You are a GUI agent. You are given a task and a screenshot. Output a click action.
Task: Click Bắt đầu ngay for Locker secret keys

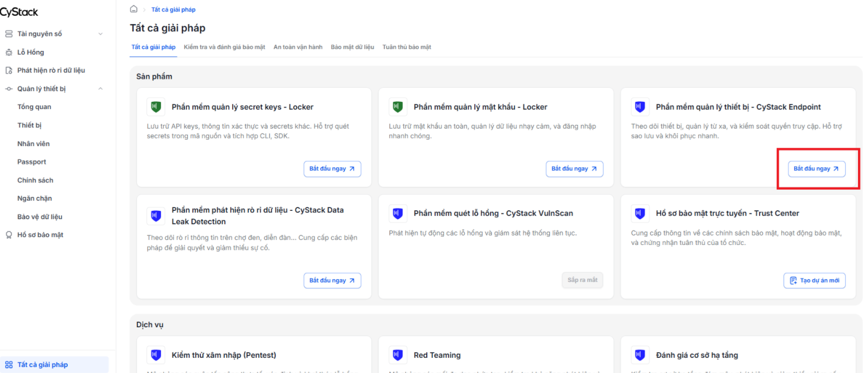coord(332,169)
